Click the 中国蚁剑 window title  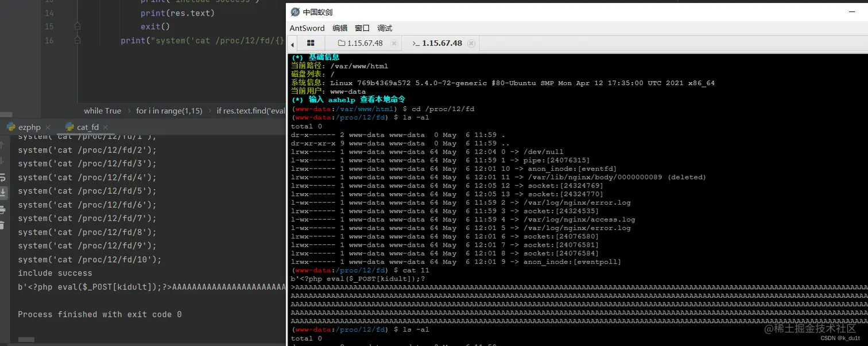click(x=317, y=12)
